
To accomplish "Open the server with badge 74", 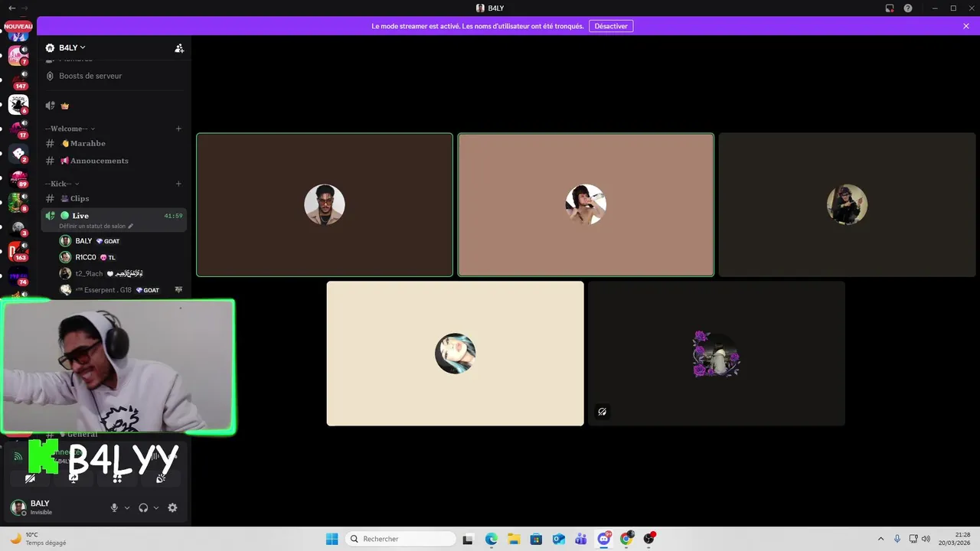I will click(18, 276).
